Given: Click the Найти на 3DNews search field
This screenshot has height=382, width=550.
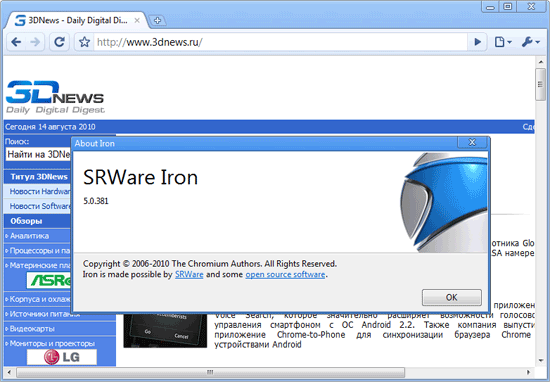Looking at the screenshot, I should click(39, 154).
